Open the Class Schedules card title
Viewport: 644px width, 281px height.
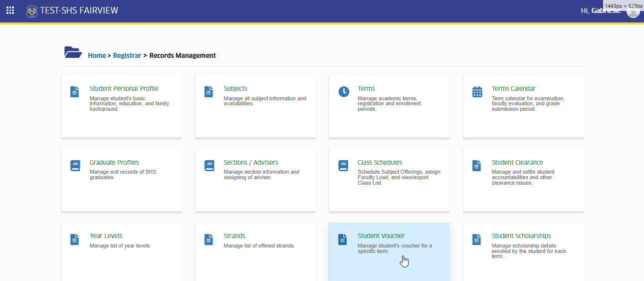point(380,163)
